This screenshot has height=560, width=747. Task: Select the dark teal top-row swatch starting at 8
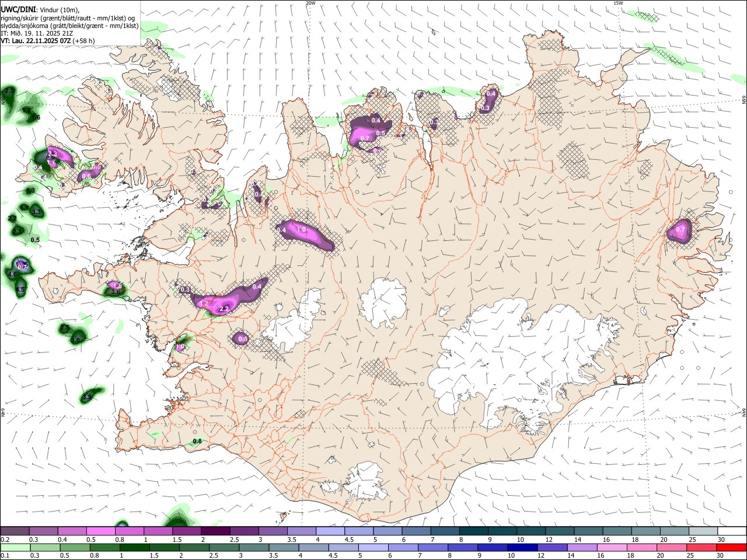473,531
